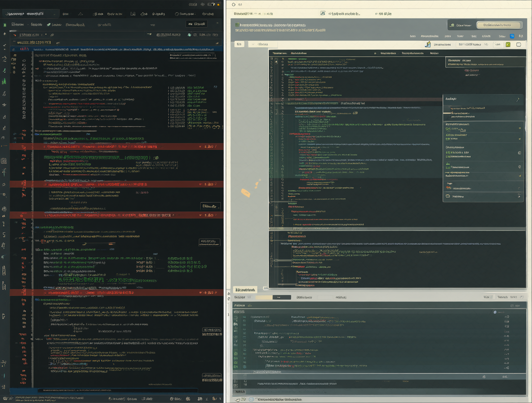Screen dimensions: 532x403
Task: Click the green square icon in right toolbar
Action: [508, 45]
